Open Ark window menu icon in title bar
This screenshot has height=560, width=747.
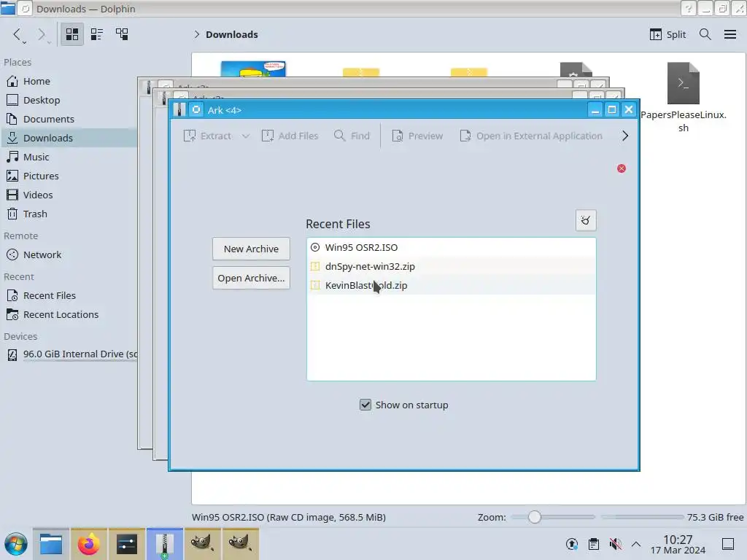[x=179, y=110]
